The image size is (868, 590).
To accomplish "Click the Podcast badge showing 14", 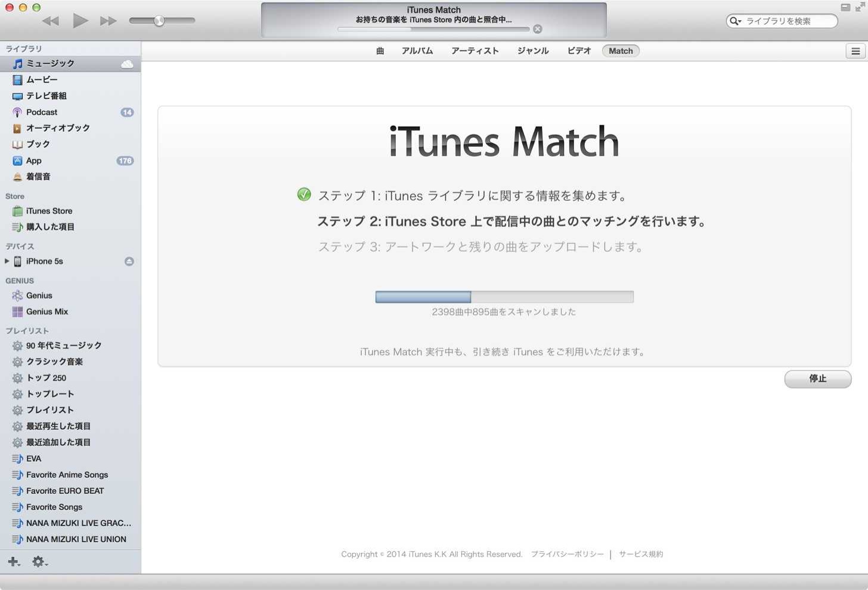I will click(127, 113).
